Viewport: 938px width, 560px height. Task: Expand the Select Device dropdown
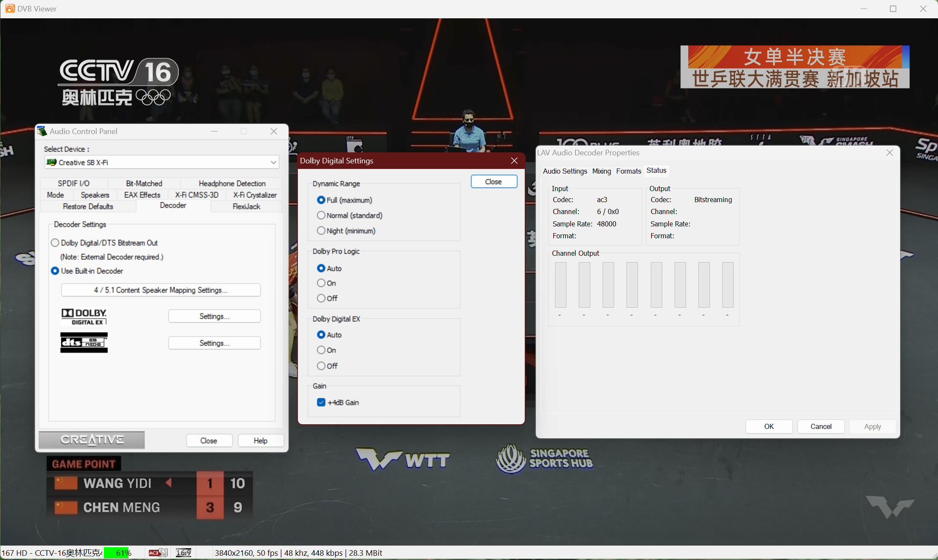(x=273, y=162)
